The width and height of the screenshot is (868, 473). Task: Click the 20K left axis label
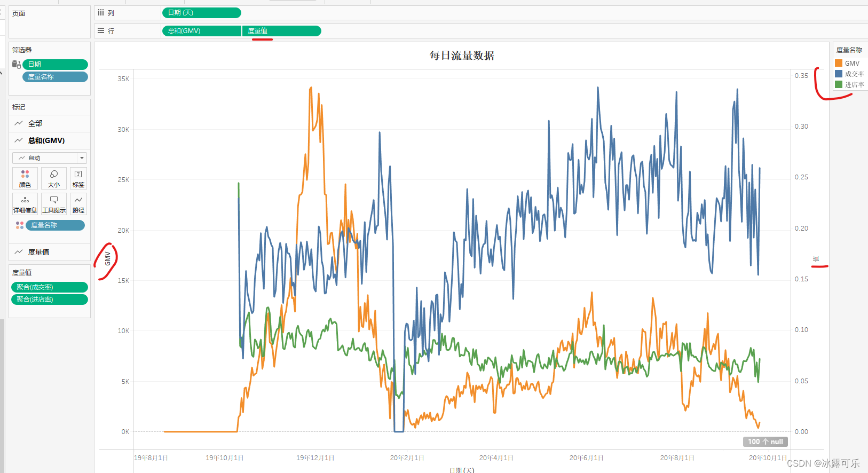(x=123, y=231)
